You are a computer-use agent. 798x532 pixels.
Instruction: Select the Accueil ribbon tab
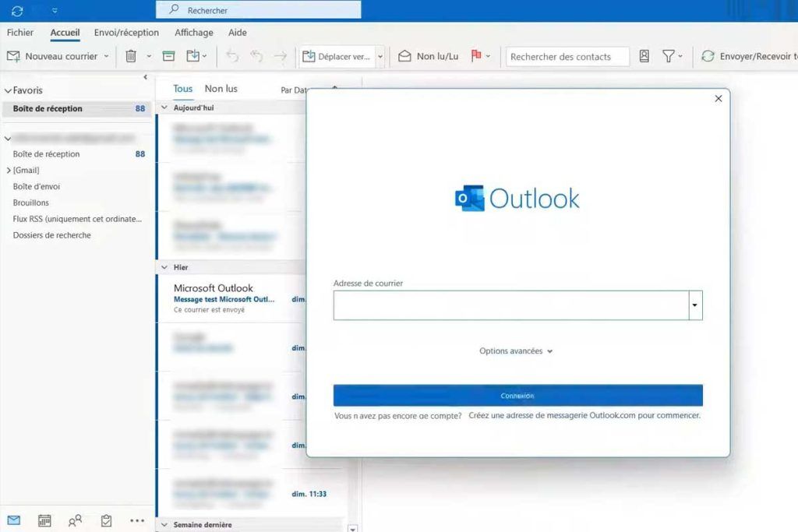pyautogui.click(x=65, y=33)
